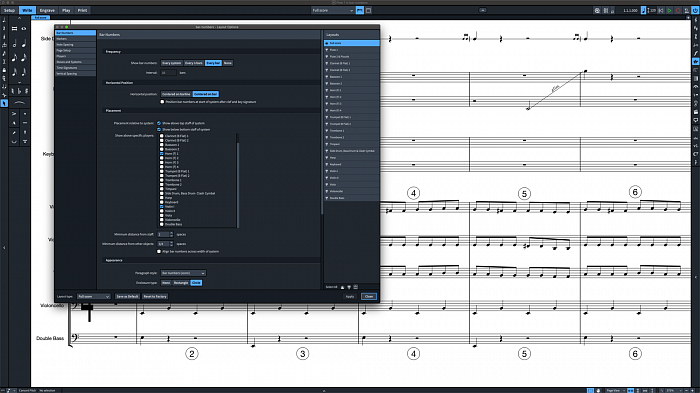Choose Centered on barline horizontal position

tap(176, 94)
